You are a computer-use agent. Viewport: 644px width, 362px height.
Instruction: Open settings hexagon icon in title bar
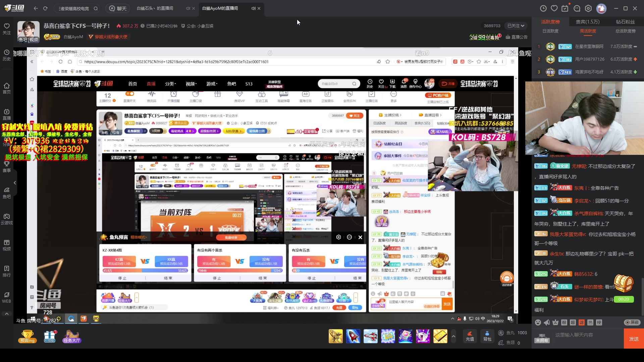[x=588, y=8]
